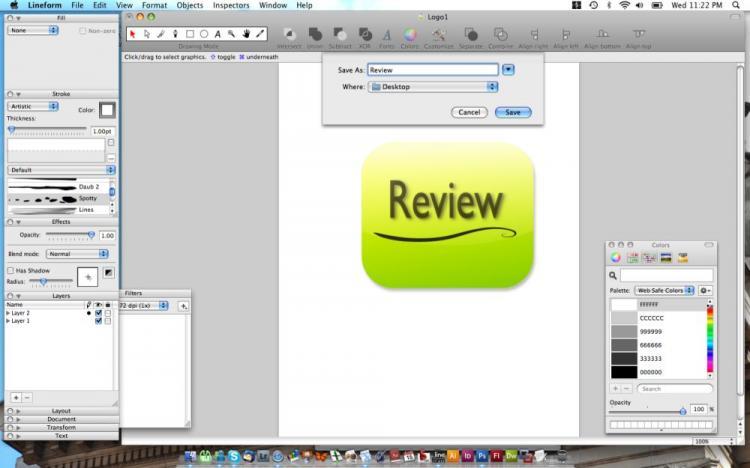Select the red arrow selection tool

click(133, 34)
